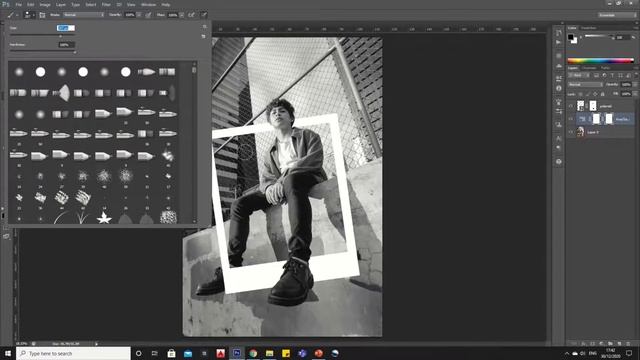Filter layers for type layers
The height and width of the screenshot is (360, 640).
[x=612, y=75]
